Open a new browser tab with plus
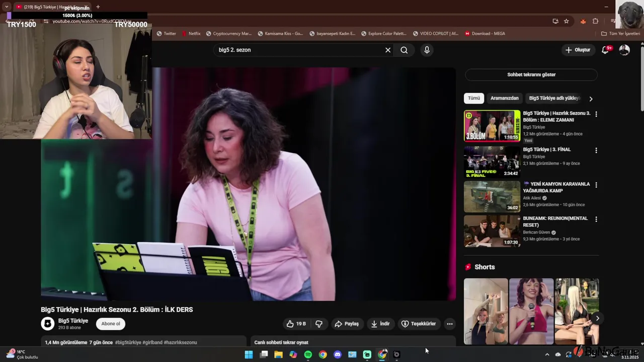Image resolution: width=644 pixels, height=362 pixels. 98,7
